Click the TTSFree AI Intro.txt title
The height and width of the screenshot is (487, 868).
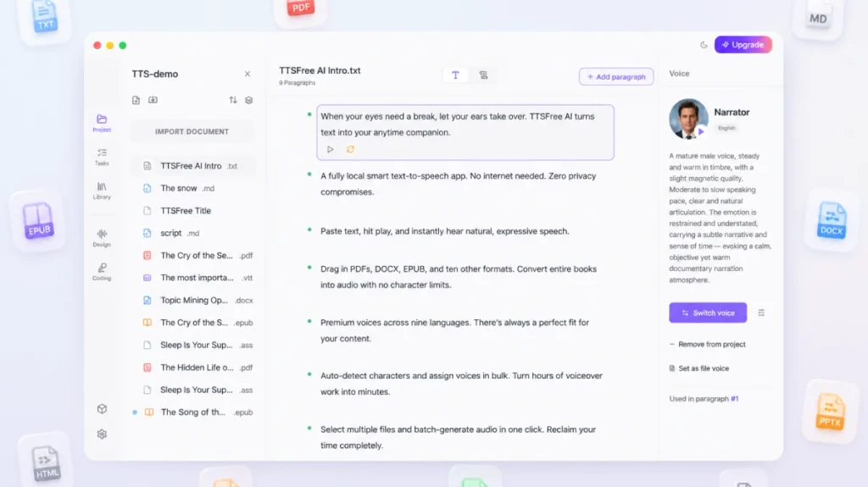[320, 71]
